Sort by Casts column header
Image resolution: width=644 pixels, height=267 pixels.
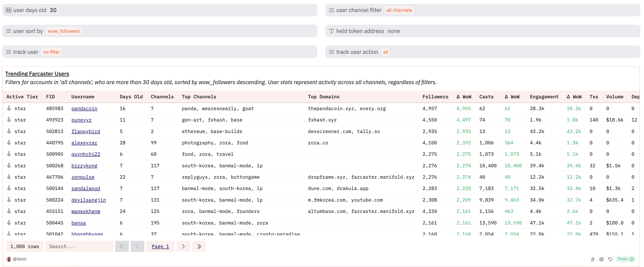coord(487,97)
